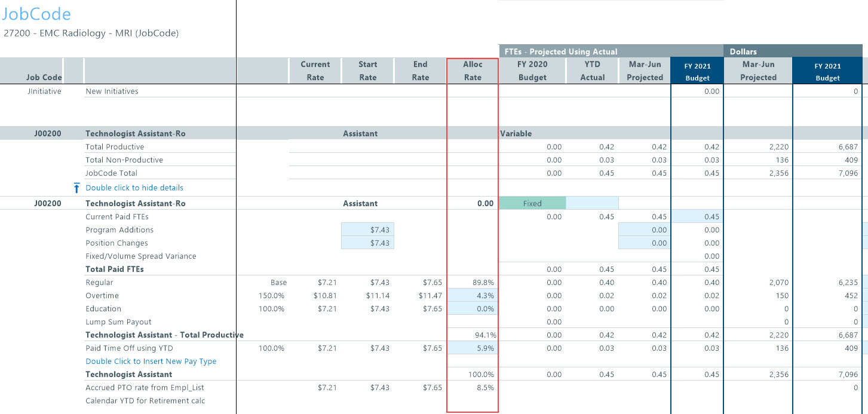Click 'Double click to hide details' link
Screen dimensions: 868x414
[134, 188]
